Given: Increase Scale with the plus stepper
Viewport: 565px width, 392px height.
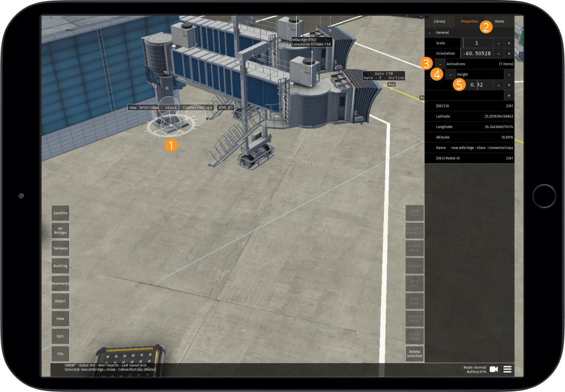Looking at the screenshot, I should pyautogui.click(x=509, y=42).
